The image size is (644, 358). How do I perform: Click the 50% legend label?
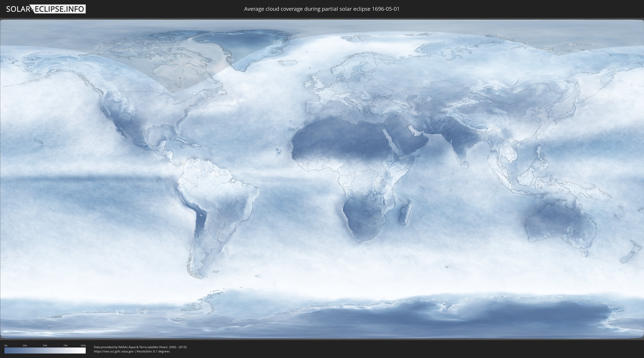coord(45,345)
